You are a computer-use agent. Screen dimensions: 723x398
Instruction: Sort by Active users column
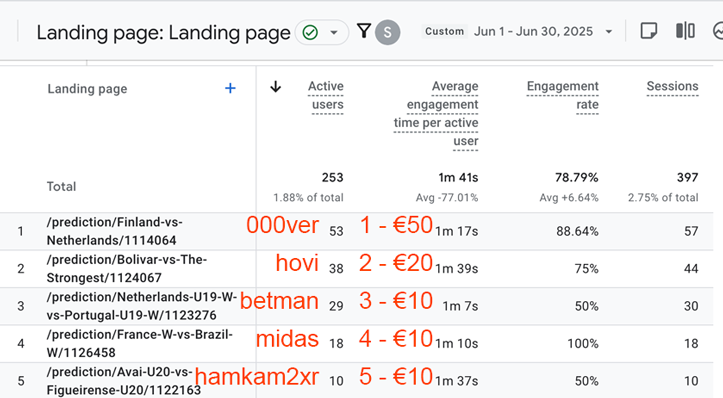[326, 95]
